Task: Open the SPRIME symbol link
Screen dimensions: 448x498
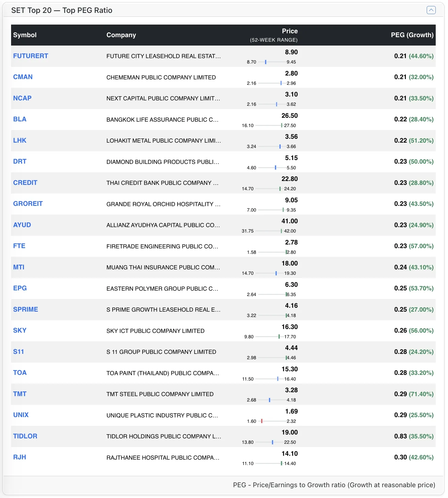Action: (25, 310)
